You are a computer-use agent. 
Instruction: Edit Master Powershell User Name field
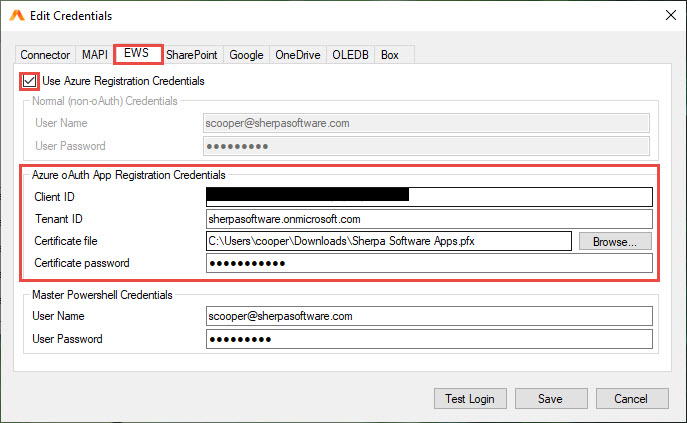pos(428,316)
